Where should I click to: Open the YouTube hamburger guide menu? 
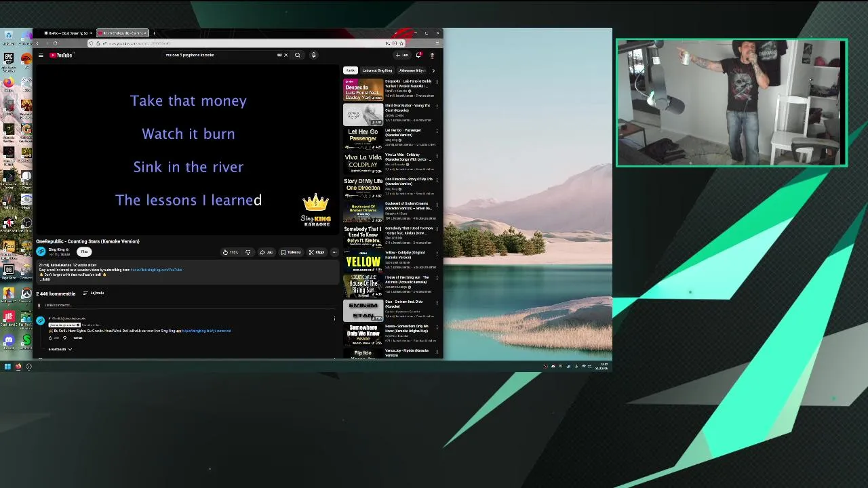41,55
